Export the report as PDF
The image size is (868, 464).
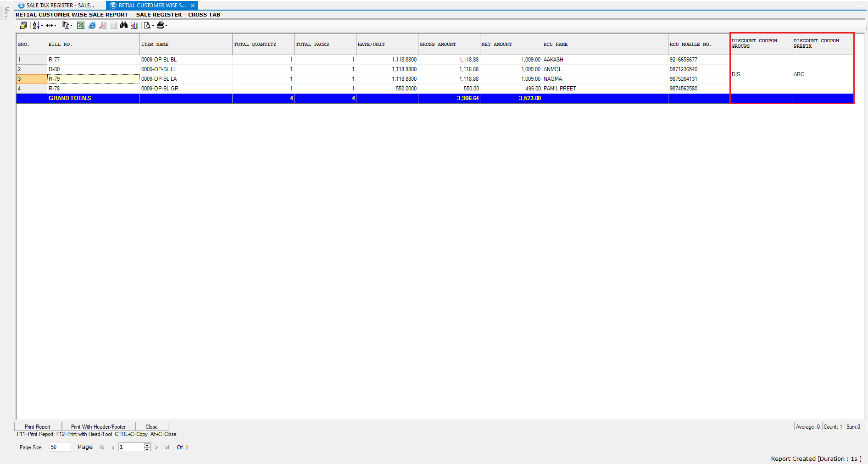point(103,25)
